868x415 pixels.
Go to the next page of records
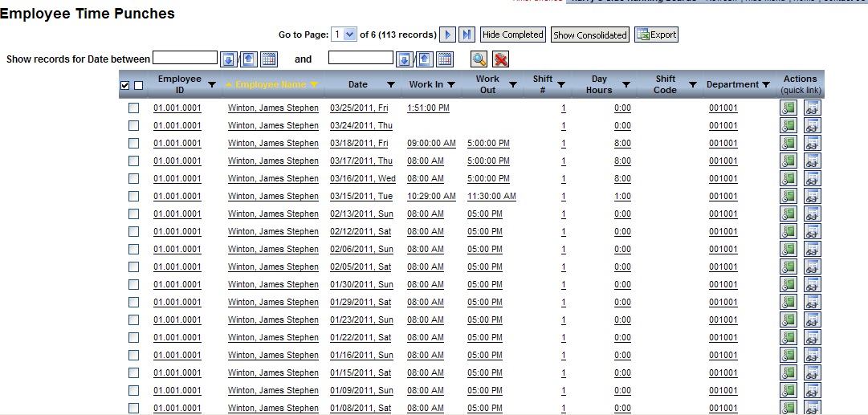pyautogui.click(x=447, y=35)
